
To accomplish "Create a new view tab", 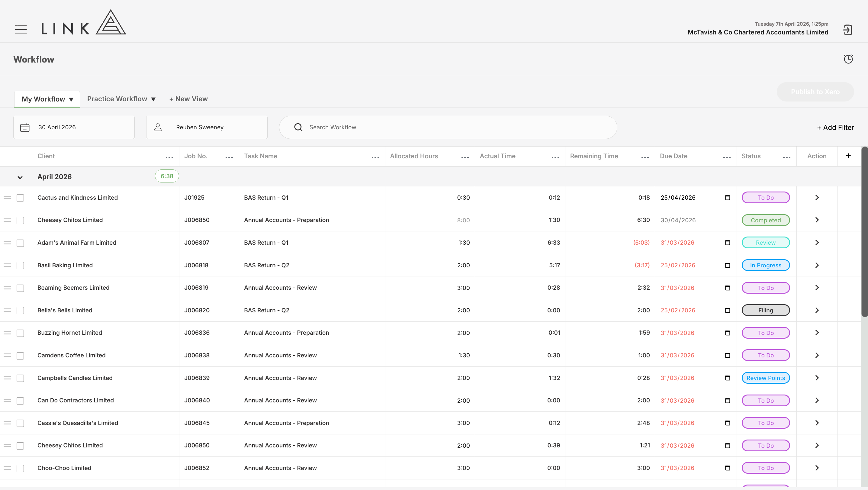I will (x=188, y=99).
